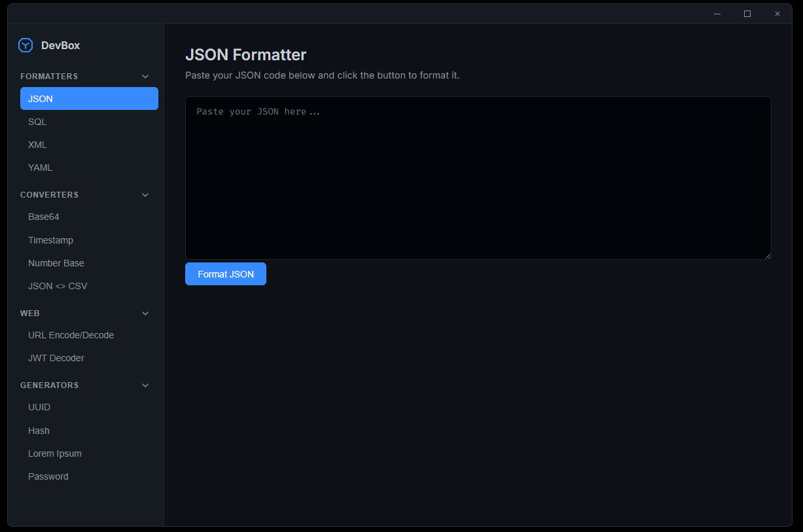Open the JSON <> CSV converter

[x=58, y=285]
